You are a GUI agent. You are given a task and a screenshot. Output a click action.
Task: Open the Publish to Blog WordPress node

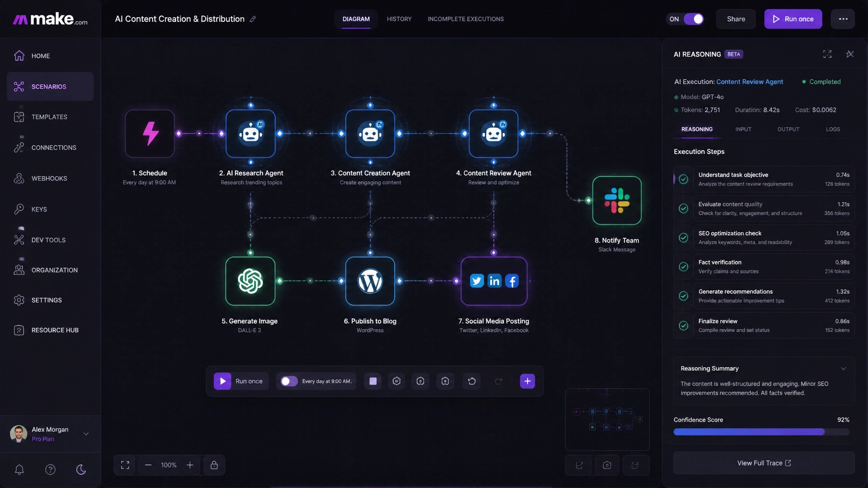coord(370,281)
